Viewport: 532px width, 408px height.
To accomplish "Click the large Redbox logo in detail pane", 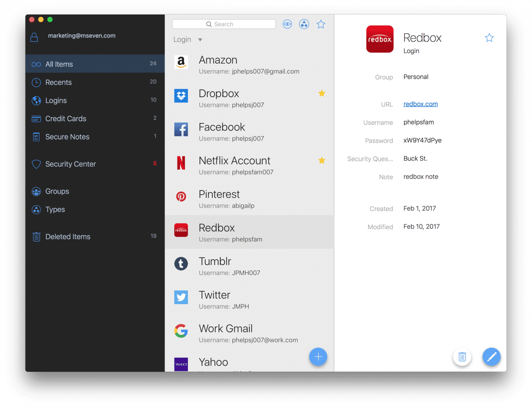I will [380, 39].
